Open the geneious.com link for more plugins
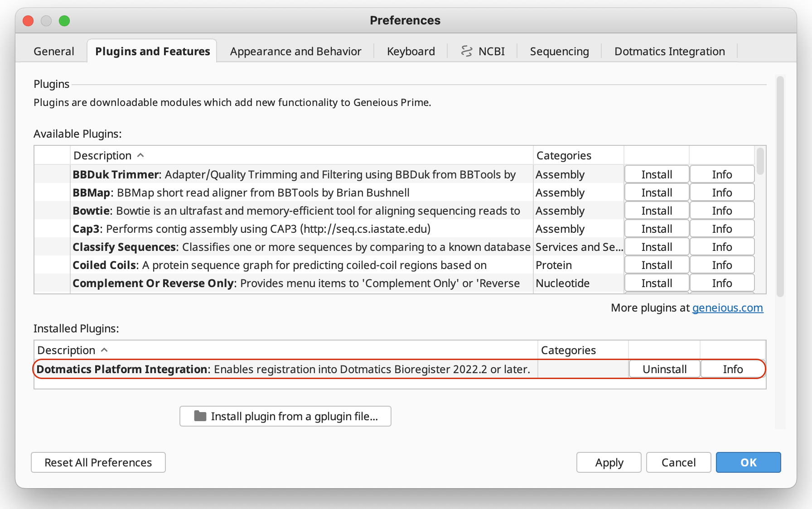Screen dimensions: 812x509 tap(727, 307)
